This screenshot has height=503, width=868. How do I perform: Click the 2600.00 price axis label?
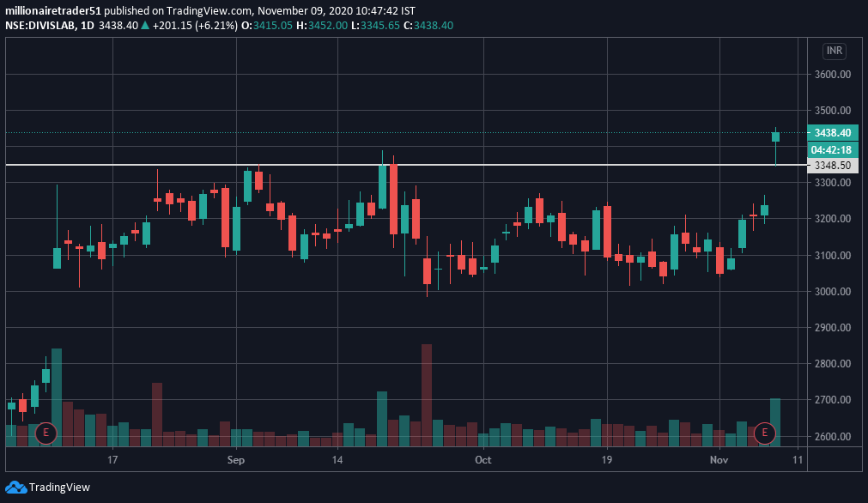pyautogui.click(x=833, y=436)
